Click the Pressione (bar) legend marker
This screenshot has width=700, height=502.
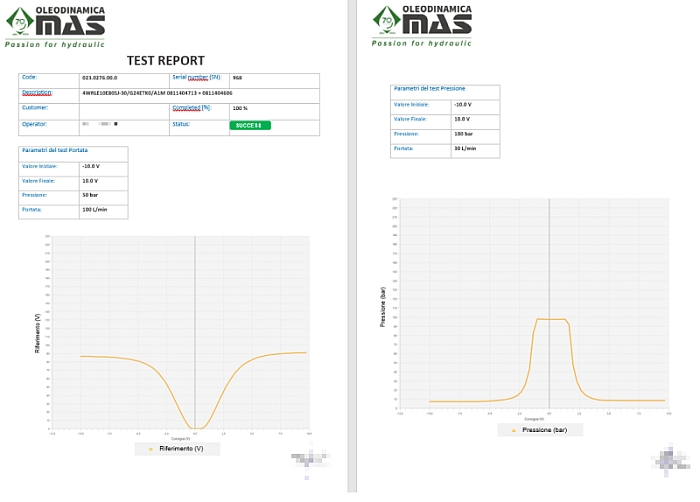(514, 429)
